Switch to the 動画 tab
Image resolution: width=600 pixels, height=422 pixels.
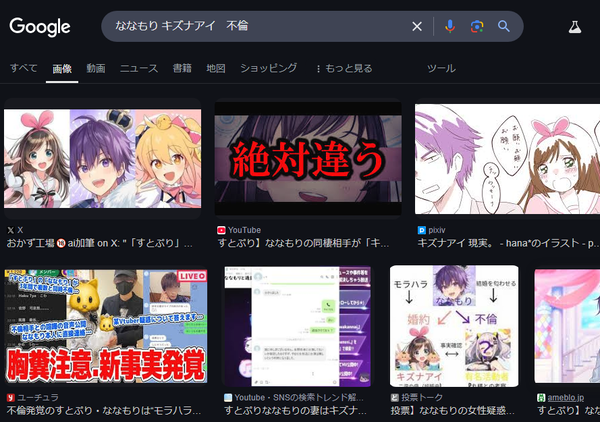(x=96, y=68)
